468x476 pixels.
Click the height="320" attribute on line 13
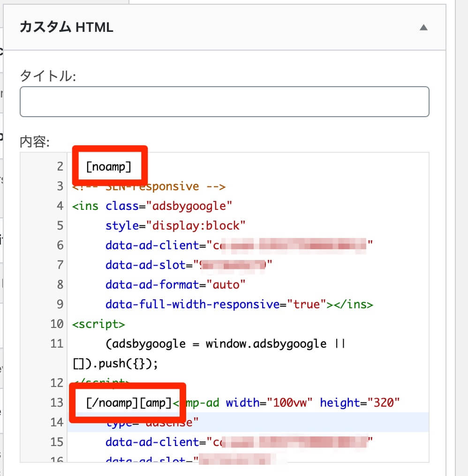360,403
